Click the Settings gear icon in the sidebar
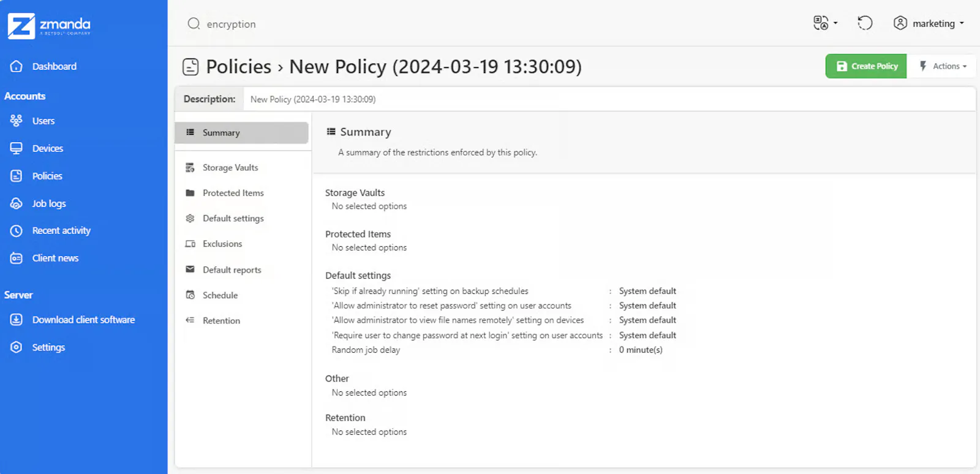The width and height of the screenshot is (980, 474). coord(17,347)
